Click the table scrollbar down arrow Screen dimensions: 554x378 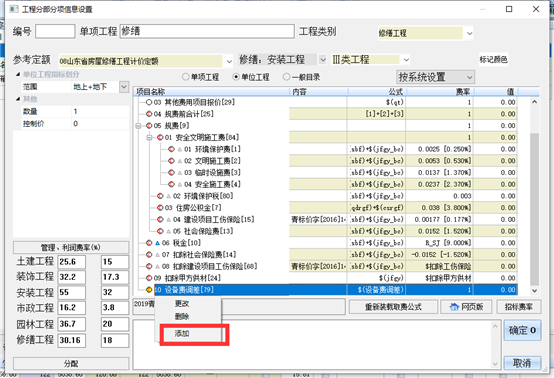click(x=534, y=290)
